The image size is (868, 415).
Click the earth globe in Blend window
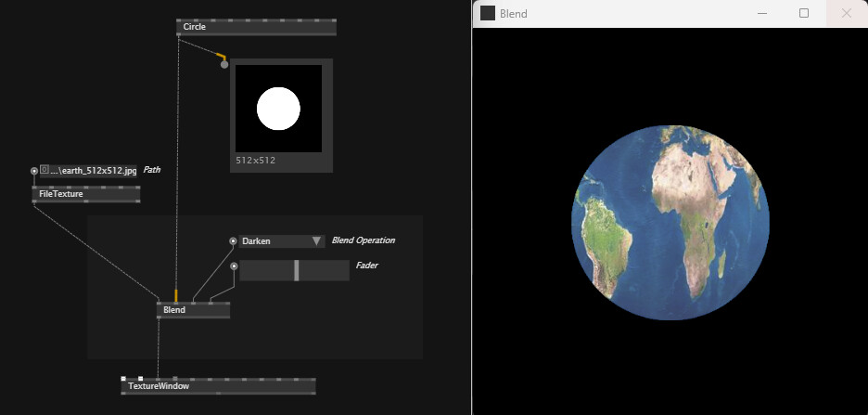coord(670,223)
